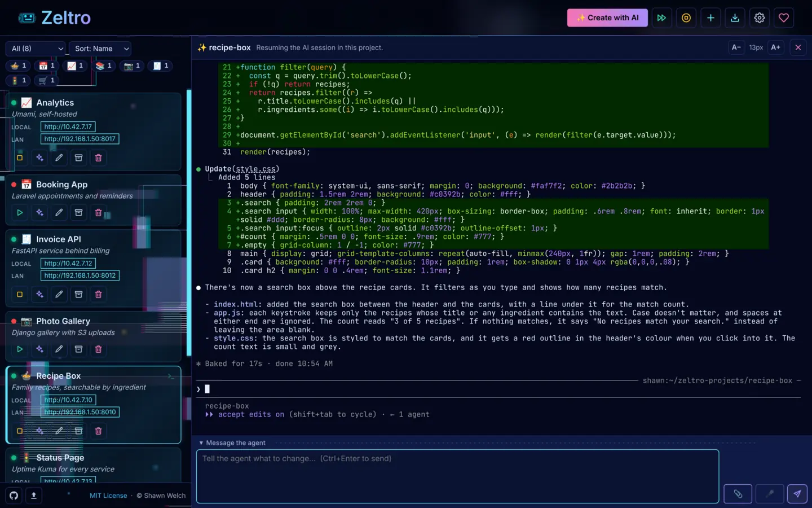812x508 pixels.
Task: Open AI sparkle for Analytics project
Action: [x=39, y=157]
